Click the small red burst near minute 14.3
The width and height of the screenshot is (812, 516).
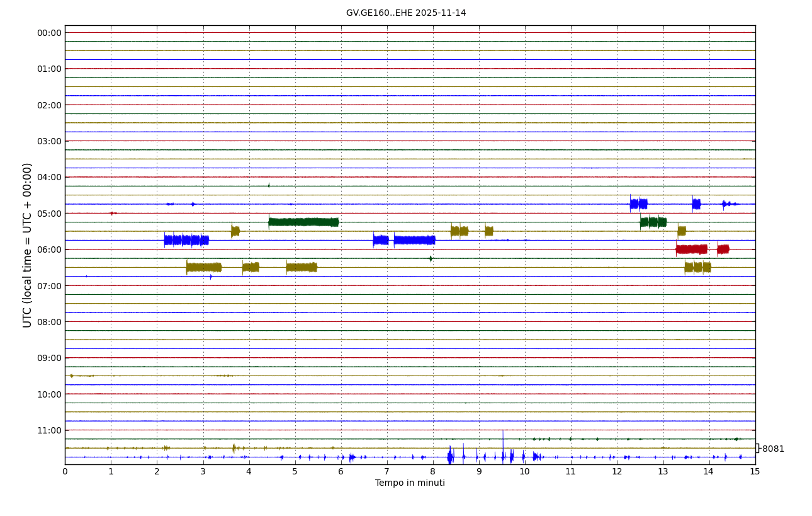[723, 249]
